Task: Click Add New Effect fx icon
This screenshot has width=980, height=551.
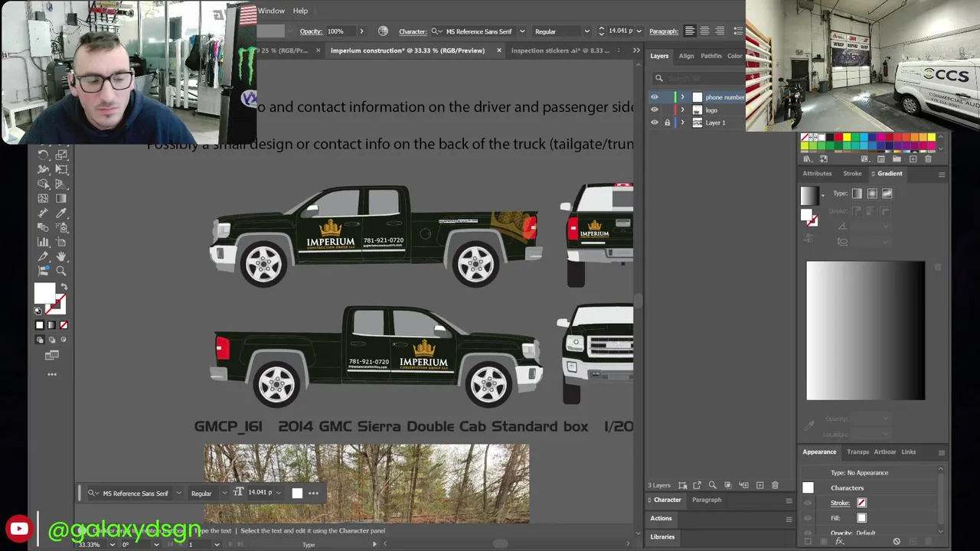Action: (x=840, y=541)
